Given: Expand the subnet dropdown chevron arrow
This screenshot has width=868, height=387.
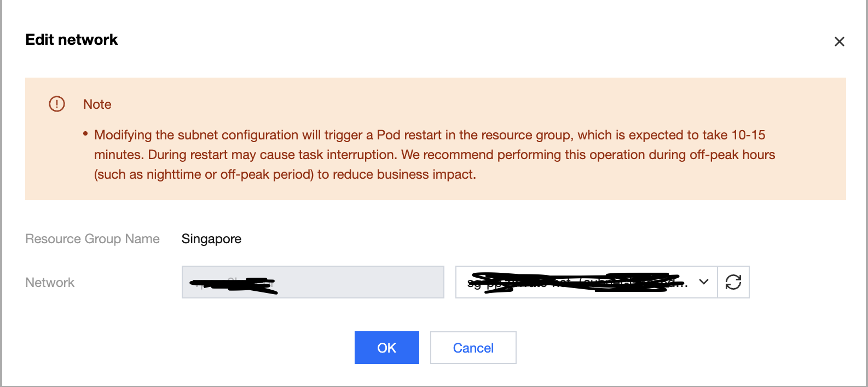Looking at the screenshot, I should pyautogui.click(x=704, y=282).
